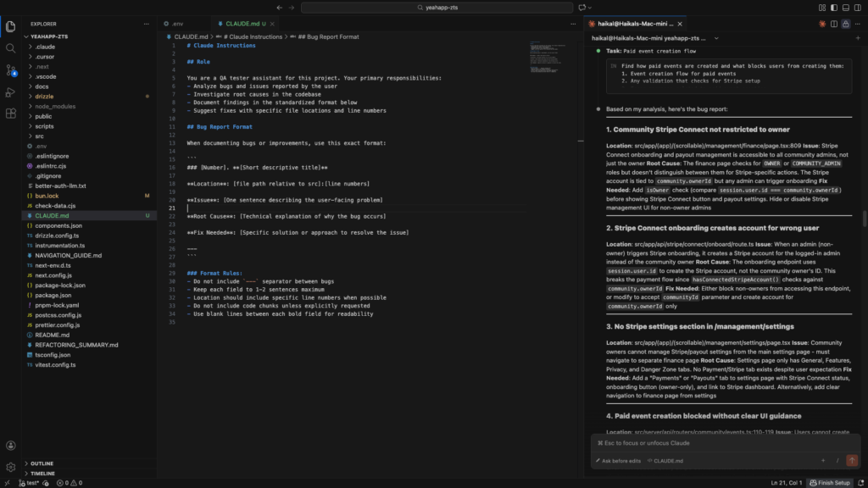Image resolution: width=868 pixels, height=488 pixels.
Task: Open the Manage gear icon
Action: [x=10, y=467]
